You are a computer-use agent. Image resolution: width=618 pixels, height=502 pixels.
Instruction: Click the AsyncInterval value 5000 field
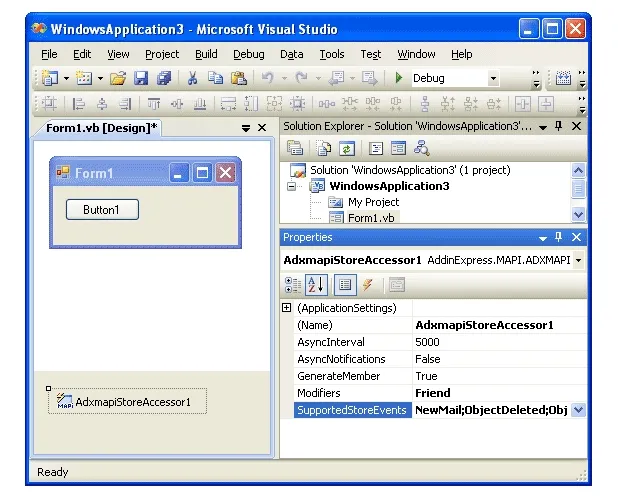[x=499, y=342]
